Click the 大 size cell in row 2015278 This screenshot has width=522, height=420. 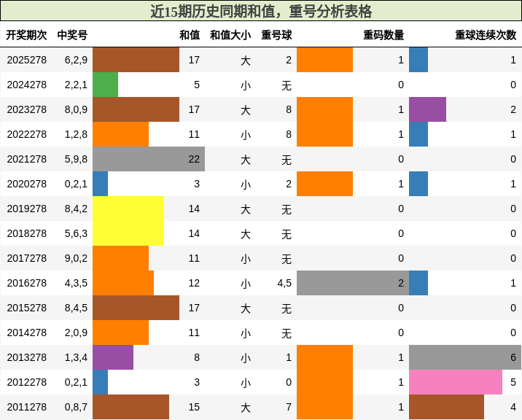coord(246,308)
